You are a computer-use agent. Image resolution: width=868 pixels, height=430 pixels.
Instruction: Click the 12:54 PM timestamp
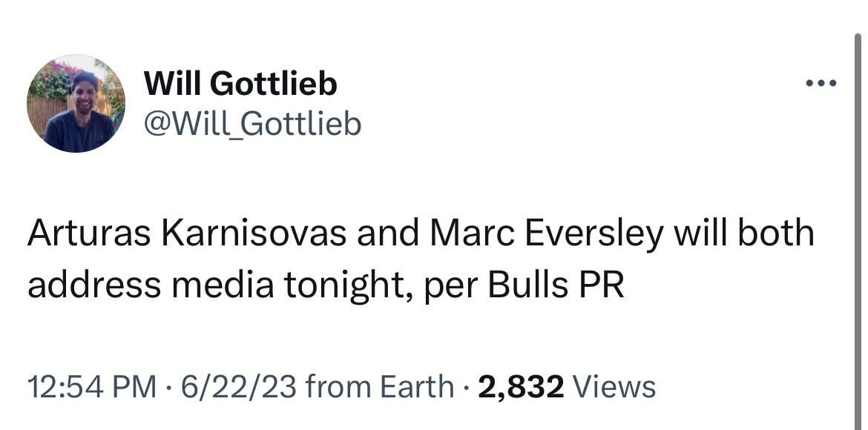pos(92,386)
